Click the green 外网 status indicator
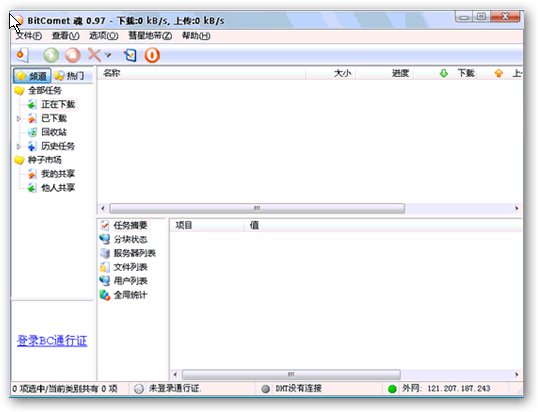Screen dimensions: 538x412 pos(392,389)
